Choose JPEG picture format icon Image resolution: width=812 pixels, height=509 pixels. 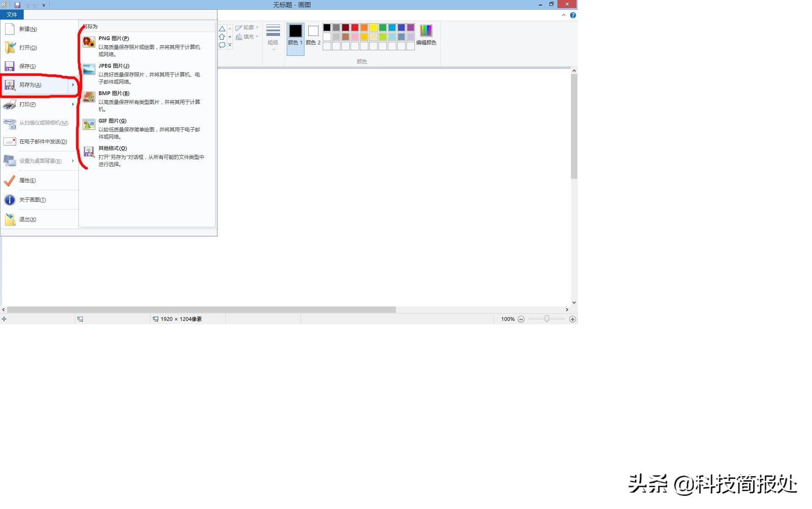[x=89, y=69]
